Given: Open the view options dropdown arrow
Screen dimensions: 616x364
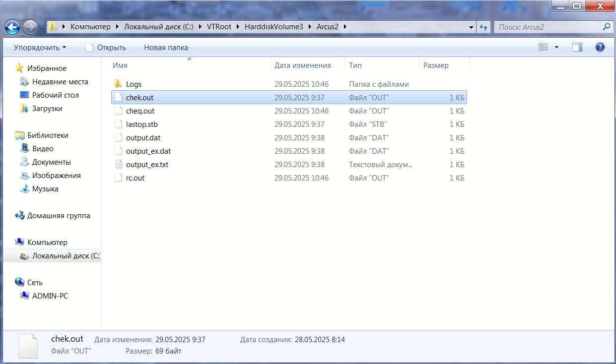Looking at the screenshot, I should [556, 48].
